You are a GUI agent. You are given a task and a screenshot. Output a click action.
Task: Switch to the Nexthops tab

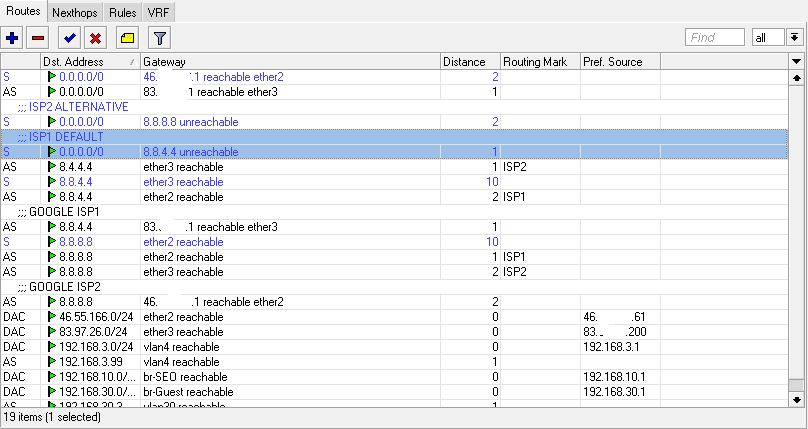76,13
